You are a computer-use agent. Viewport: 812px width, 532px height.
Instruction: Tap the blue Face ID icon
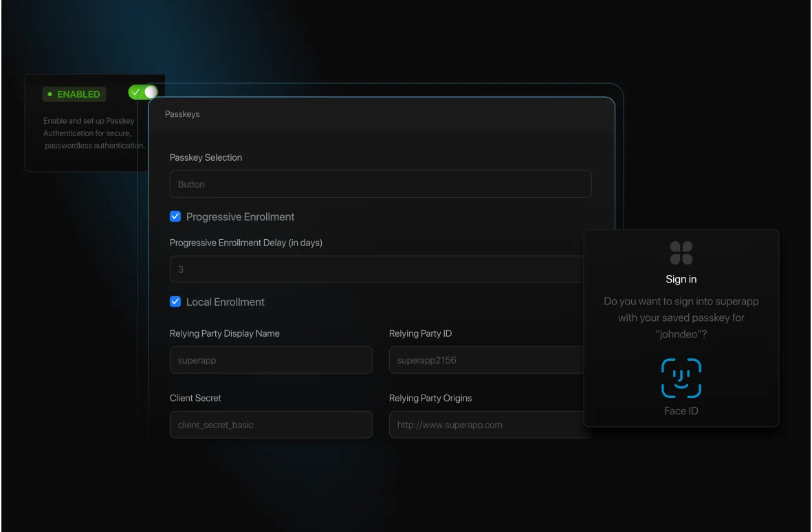[681, 377]
